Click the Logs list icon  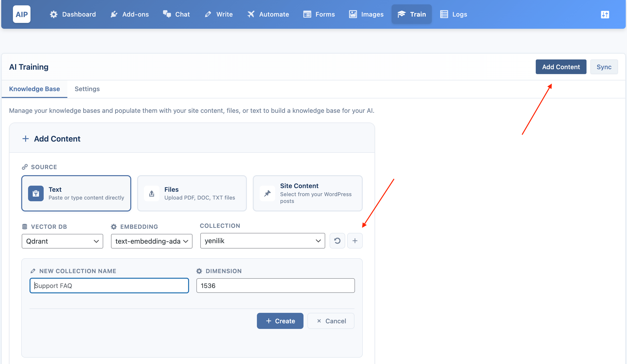coord(444,14)
